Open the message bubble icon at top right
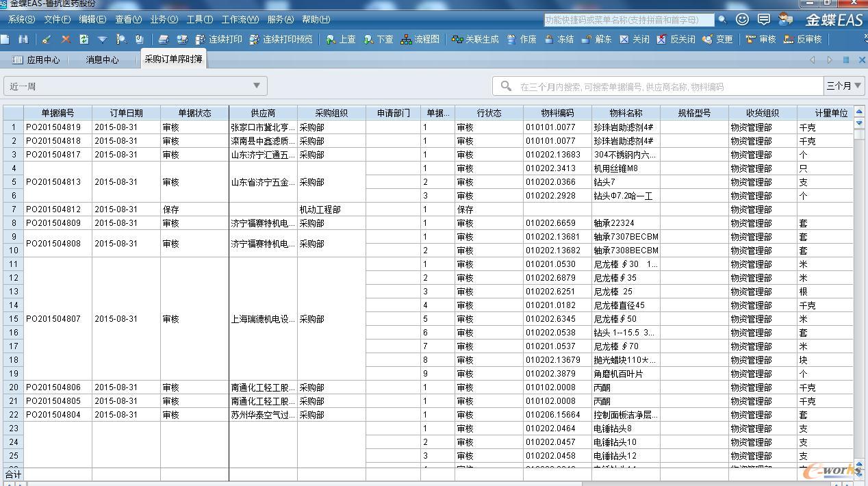868x486 pixels. click(764, 20)
